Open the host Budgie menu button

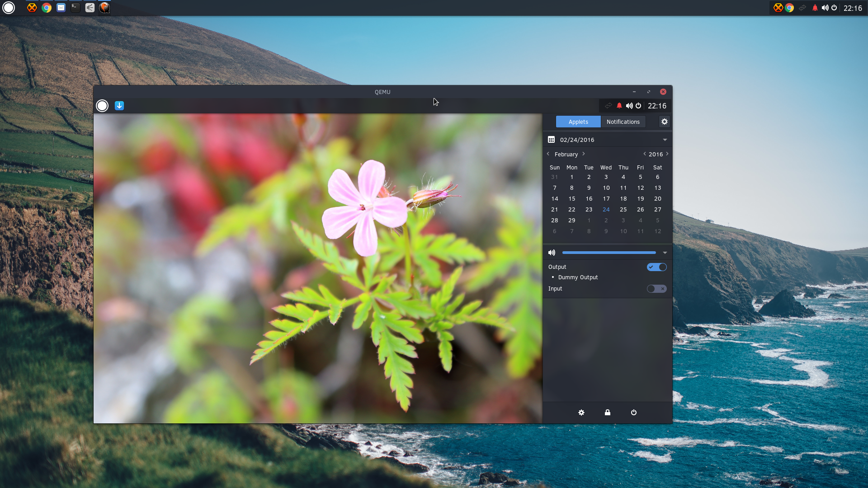pyautogui.click(x=9, y=8)
